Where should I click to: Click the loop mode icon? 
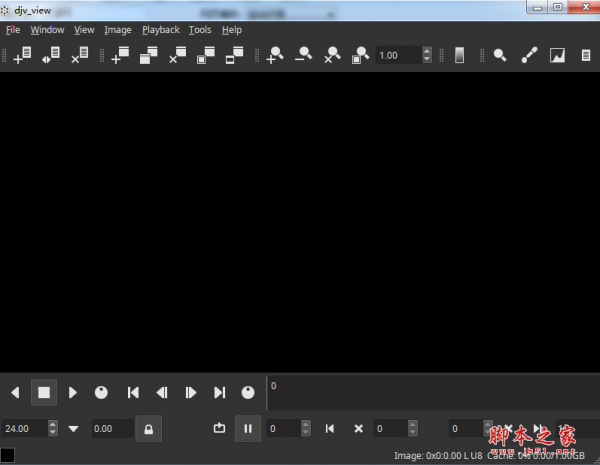pos(219,428)
